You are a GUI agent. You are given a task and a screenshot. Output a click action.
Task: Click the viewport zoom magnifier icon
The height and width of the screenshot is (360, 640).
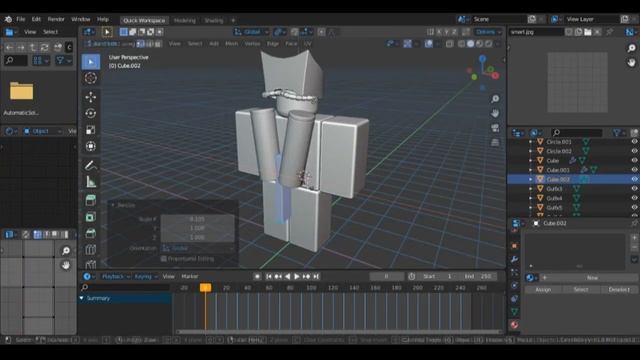pos(495,99)
